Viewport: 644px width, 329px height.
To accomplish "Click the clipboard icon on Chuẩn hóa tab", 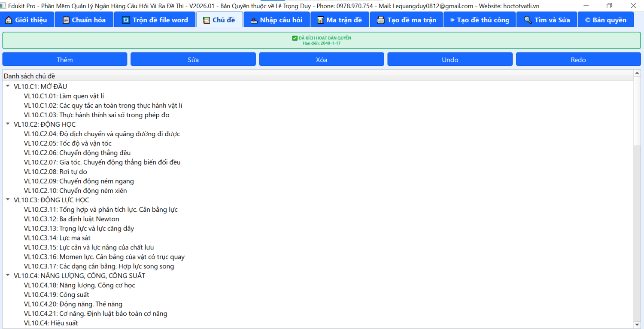I will [66, 20].
